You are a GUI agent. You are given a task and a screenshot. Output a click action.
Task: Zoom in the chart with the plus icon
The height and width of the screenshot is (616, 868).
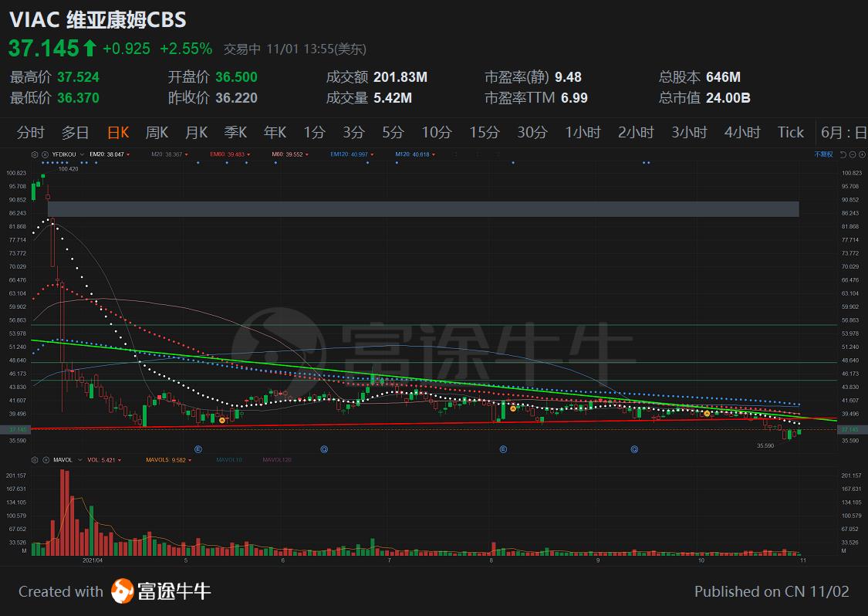click(862, 154)
